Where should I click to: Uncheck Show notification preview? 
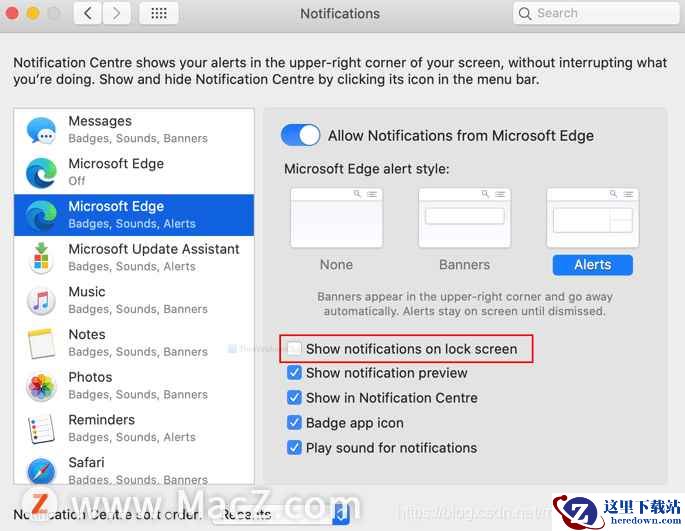[x=294, y=373]
